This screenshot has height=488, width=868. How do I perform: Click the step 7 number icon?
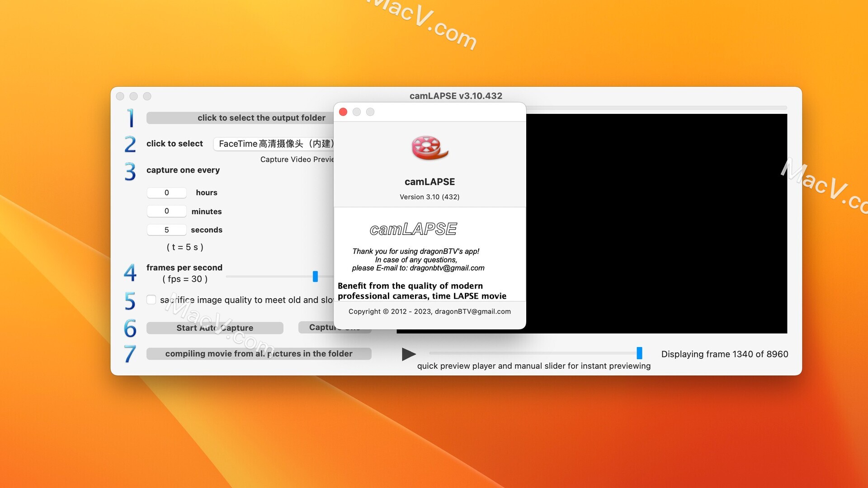click(130, 354)
